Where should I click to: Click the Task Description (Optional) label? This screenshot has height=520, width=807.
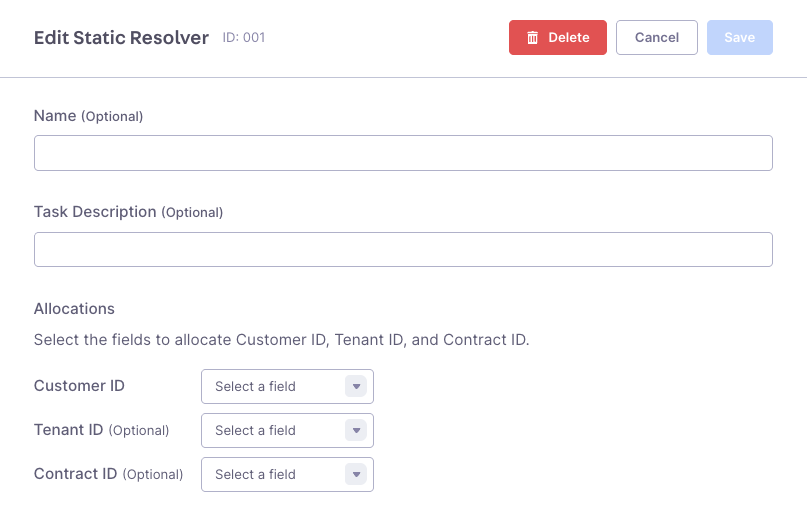tap(129, 212)
